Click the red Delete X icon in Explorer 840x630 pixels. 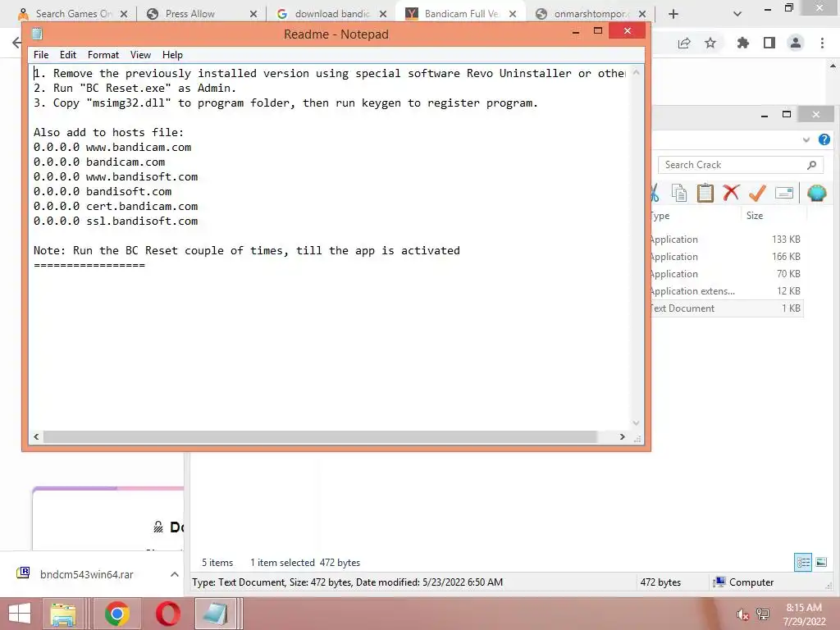point(731,192)
